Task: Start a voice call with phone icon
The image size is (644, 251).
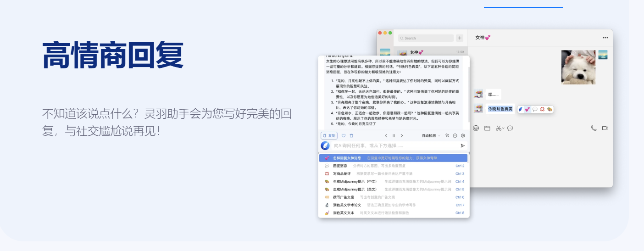Action: click(594, 128)
